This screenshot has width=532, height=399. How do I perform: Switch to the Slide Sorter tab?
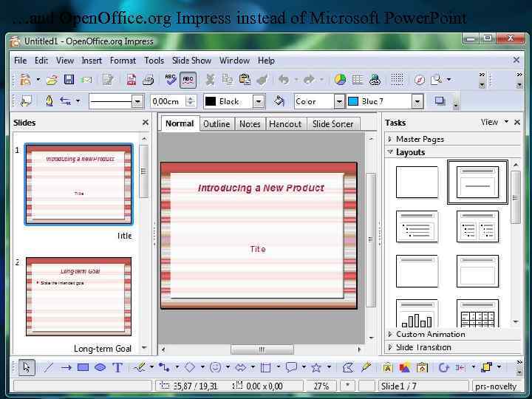point(332,124)
